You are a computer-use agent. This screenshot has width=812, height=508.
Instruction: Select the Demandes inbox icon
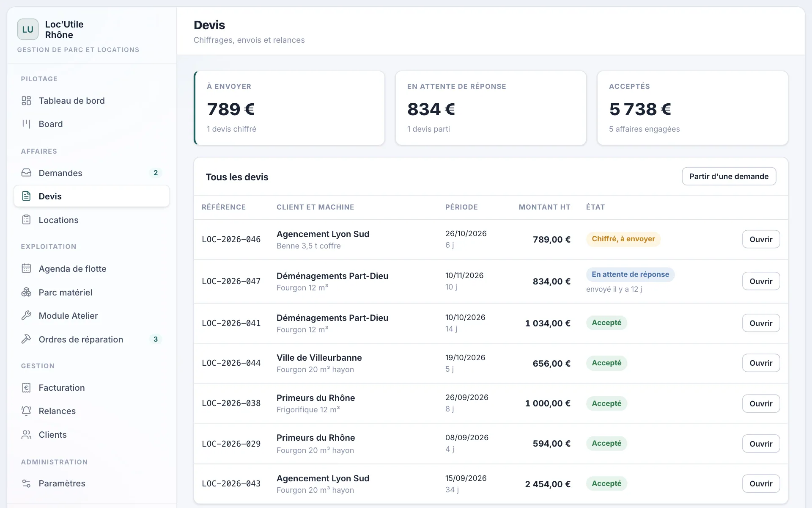(x=26, y=173)
